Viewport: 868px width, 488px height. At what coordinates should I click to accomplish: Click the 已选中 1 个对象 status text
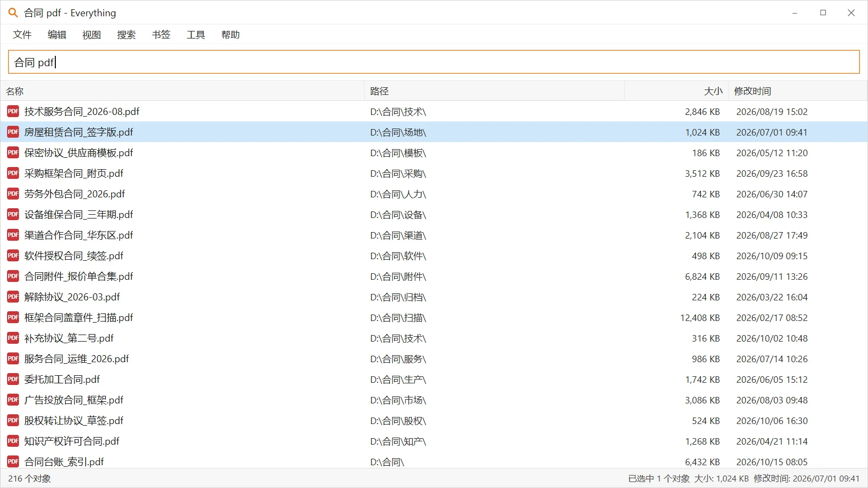pos(659,479)
